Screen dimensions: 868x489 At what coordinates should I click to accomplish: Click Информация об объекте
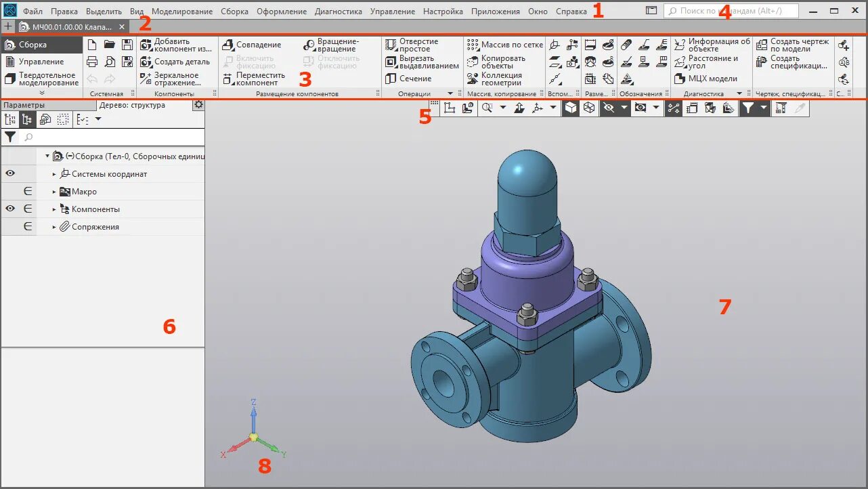[x=712, y=45]
